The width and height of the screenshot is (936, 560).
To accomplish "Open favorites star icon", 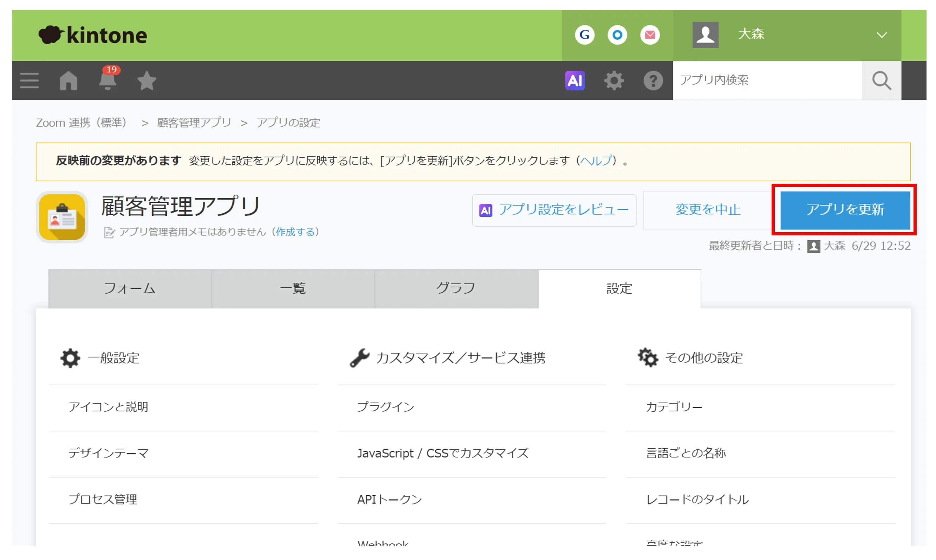I will coord(147,80).
